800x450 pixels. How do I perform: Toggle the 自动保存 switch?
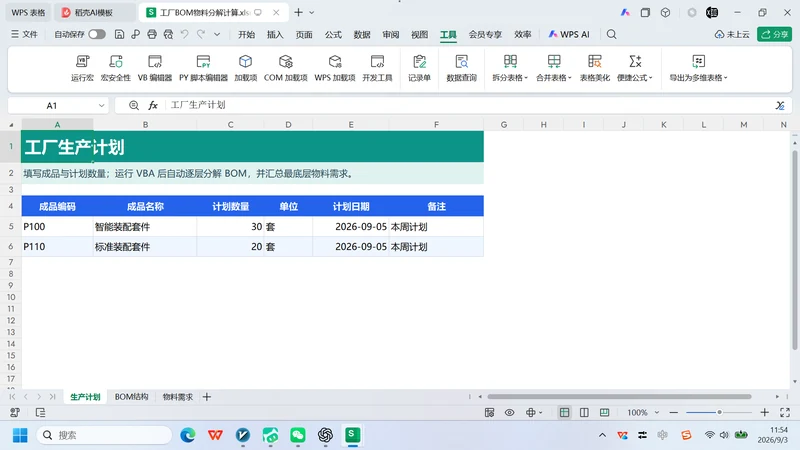[x=97, y=34]
